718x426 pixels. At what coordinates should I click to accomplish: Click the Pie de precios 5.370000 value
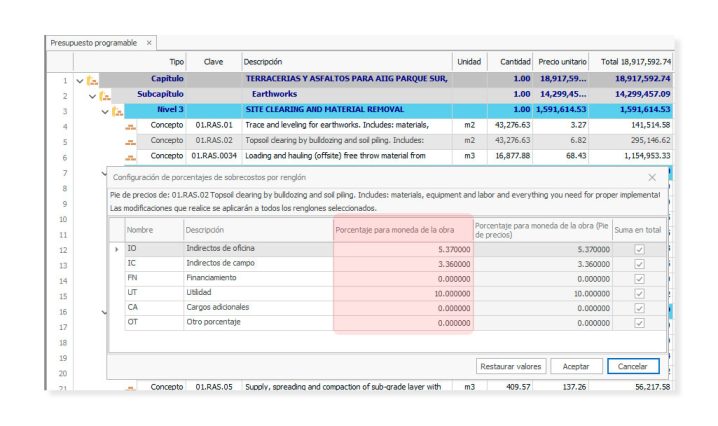tap(543, 249)
